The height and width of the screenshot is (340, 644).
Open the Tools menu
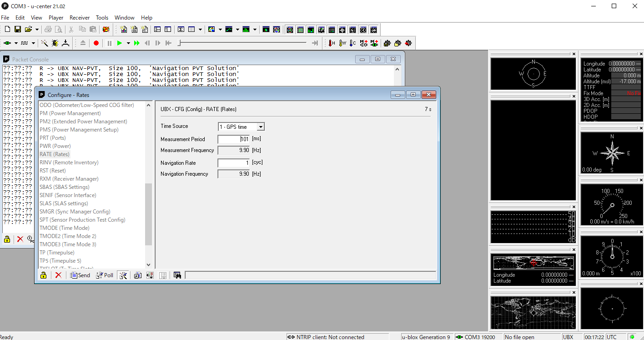point(102,17)
